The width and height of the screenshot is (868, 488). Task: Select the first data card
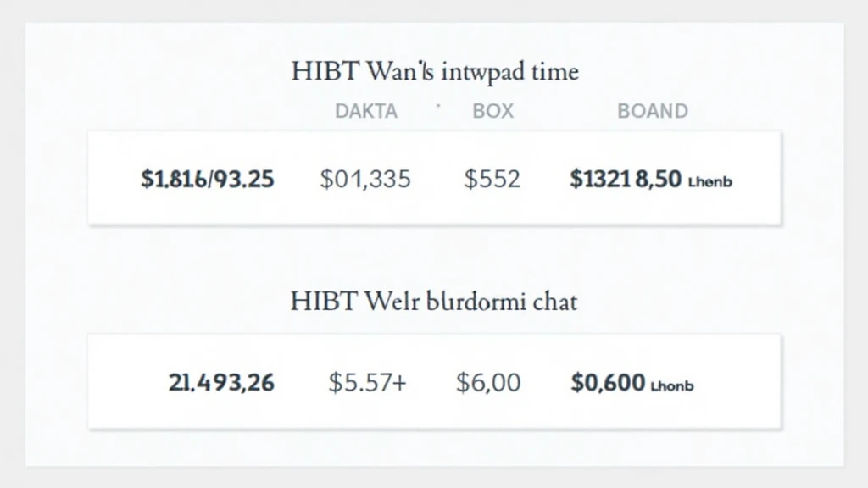pyautogui.click(x=435, y=178)
